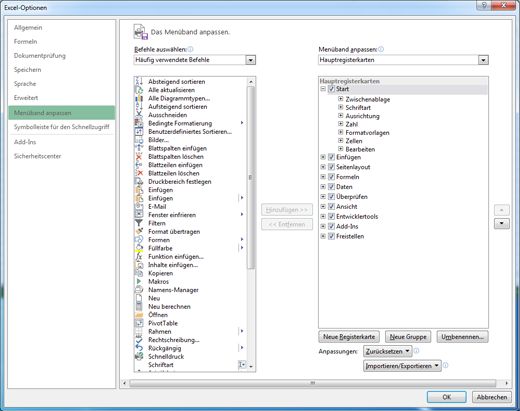520x411 pixels.
Task: Select the E-Mail command icon
Action: pyautogui.click(x=139, y=206)
